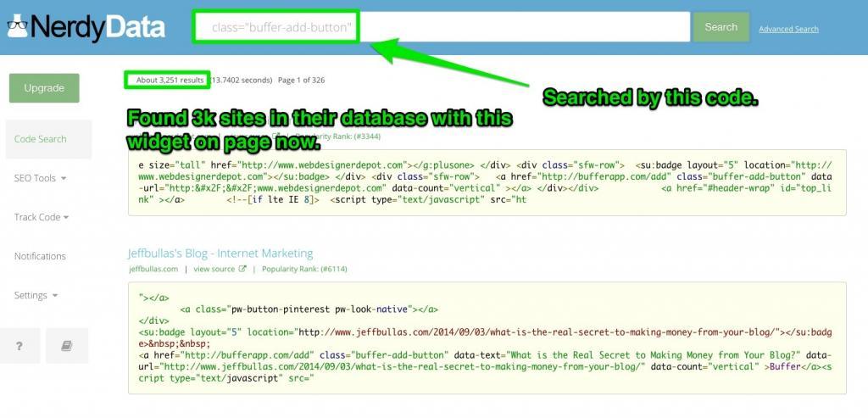Open Jeffbullas's Blog result title
868x418 pixels.
coord(220,254)
